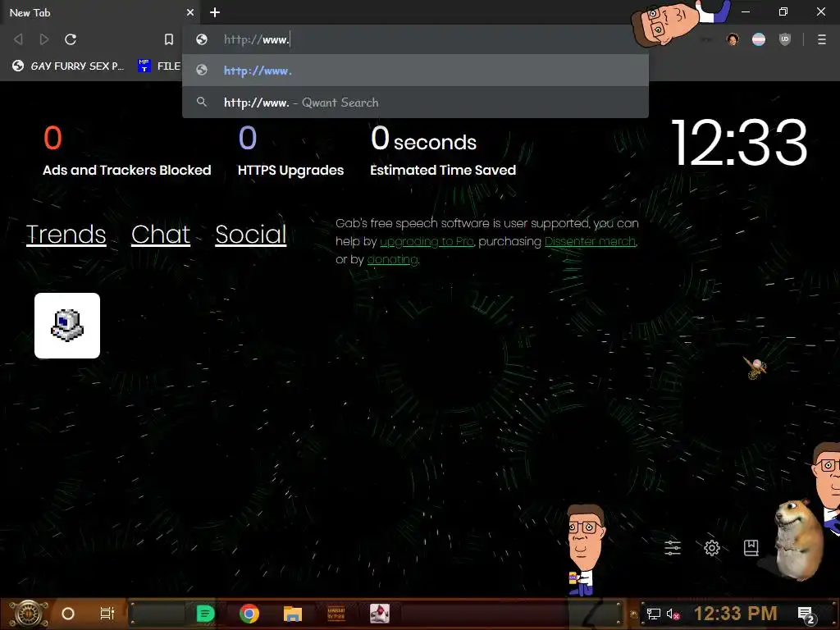Follow the Dissenter merch link
This screenshot has height=630, width=840.
coord(590,242)
